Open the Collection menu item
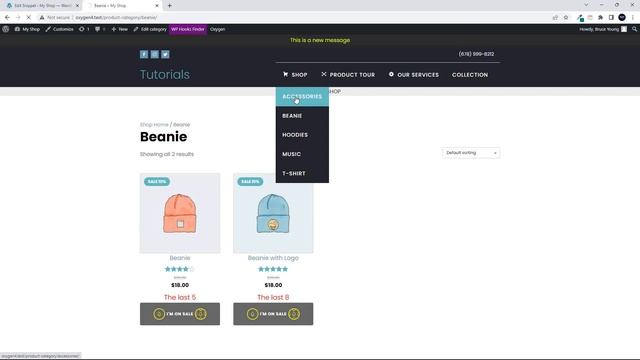Screen dimensions: 640x360 pyautogui.click(x=470, y=75)
